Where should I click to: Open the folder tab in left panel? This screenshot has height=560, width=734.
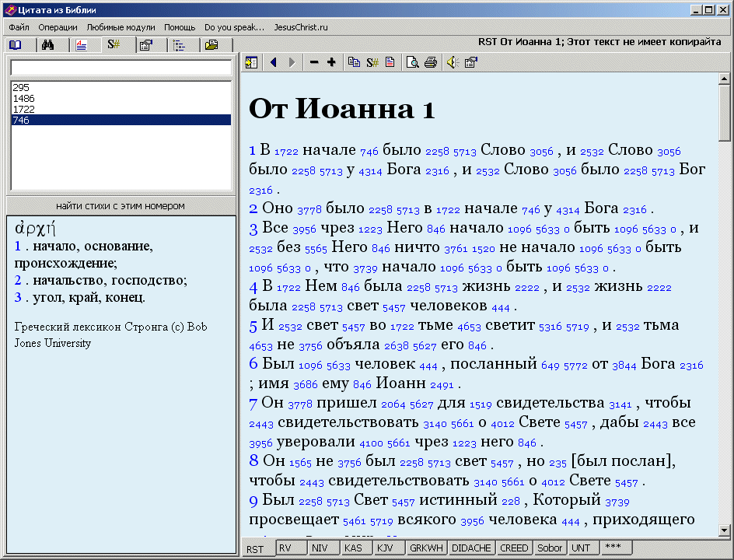211,45
